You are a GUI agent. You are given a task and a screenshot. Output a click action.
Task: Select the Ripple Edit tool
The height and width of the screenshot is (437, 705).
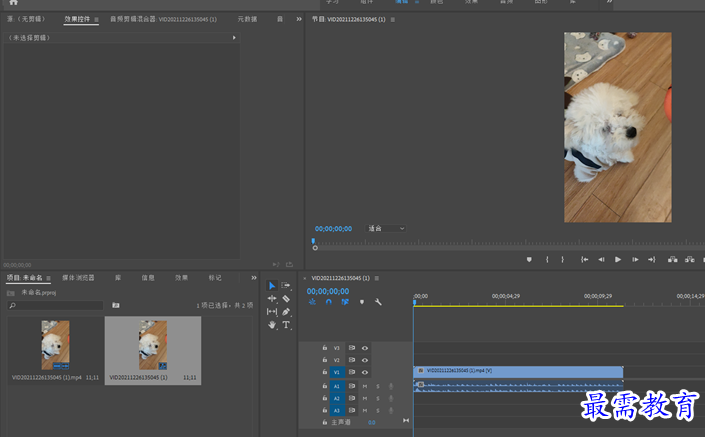[272, 299]
